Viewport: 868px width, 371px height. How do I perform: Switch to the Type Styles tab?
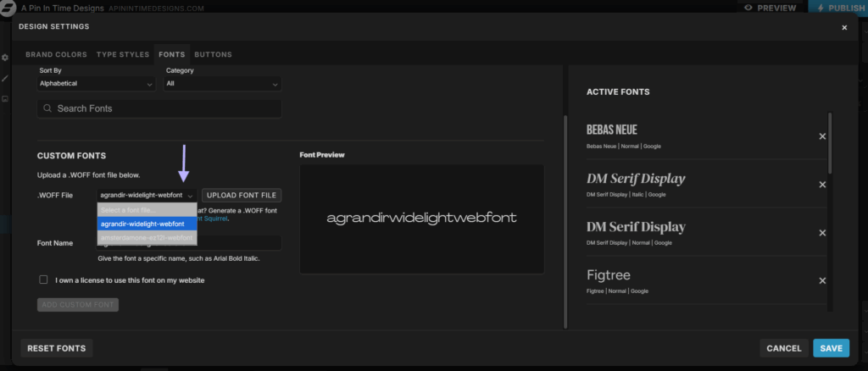coord(123,55)
